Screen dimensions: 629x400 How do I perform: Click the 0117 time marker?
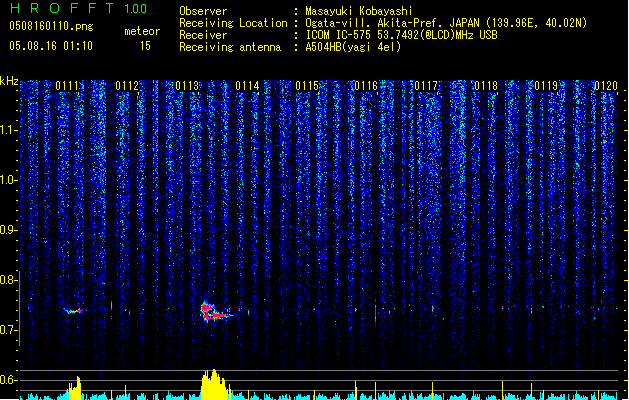pyautogui.click(x=426, y=86)
